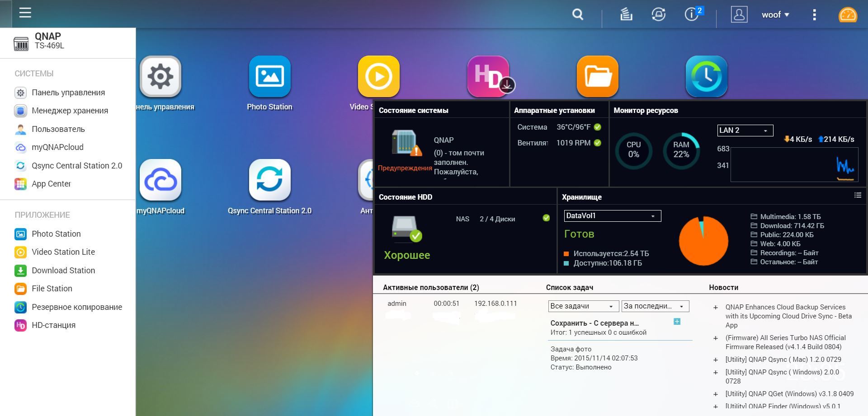Open the woof user dropdown
The height and width of the screenshot is (416, 868).
click(x=775, y=15)
